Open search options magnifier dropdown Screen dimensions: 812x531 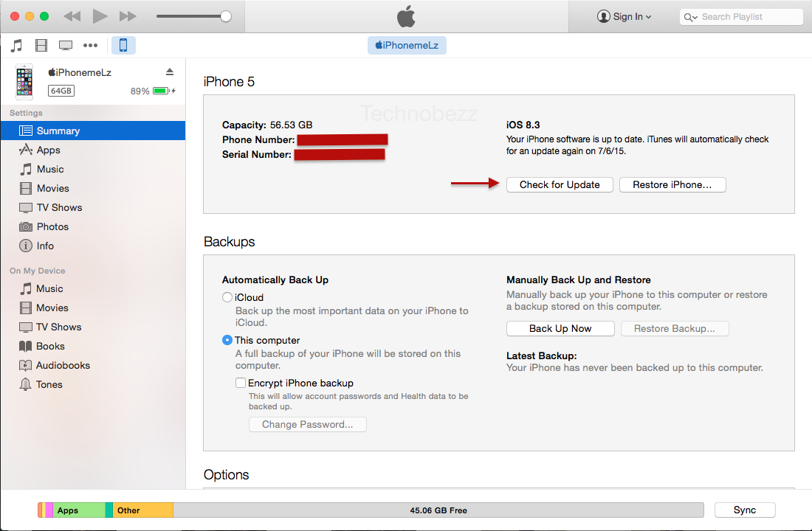[x=690, y=17]
